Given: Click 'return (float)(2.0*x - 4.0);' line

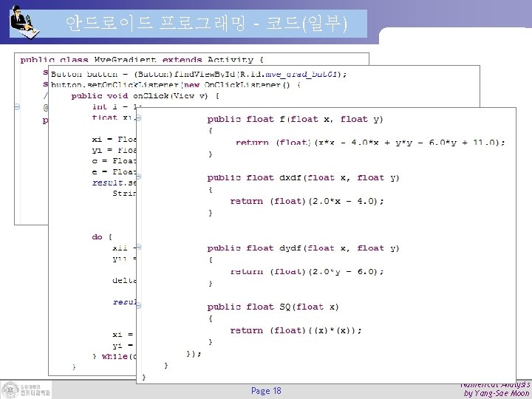Looking at the screenshot, I should tap(307, 201).
